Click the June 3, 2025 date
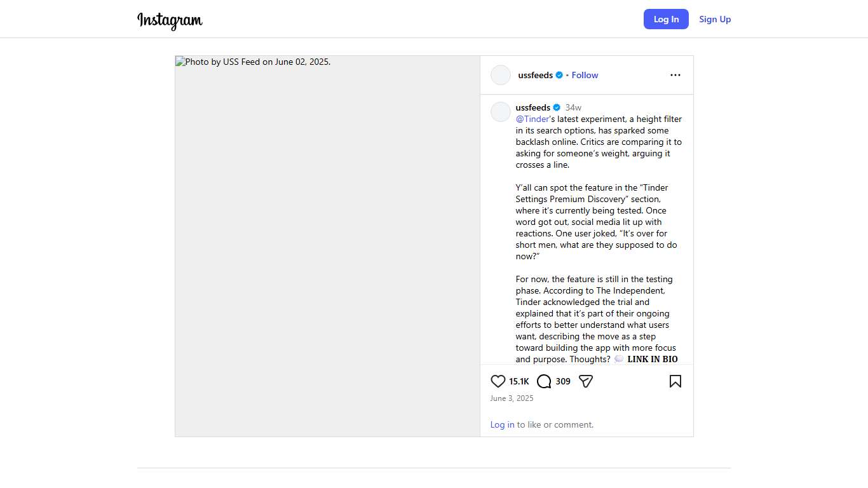The width and height of the screenshot is (868, 488). pos(512,398)
